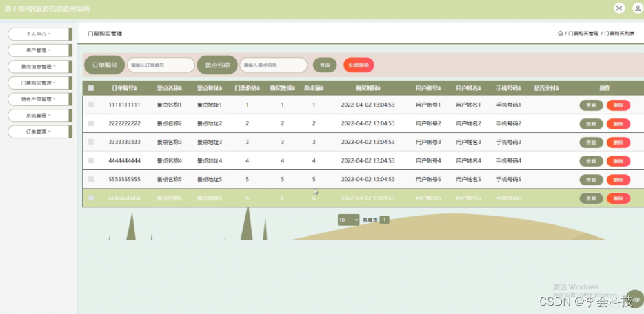Delete order 1111111111

(x=618, y=105)
